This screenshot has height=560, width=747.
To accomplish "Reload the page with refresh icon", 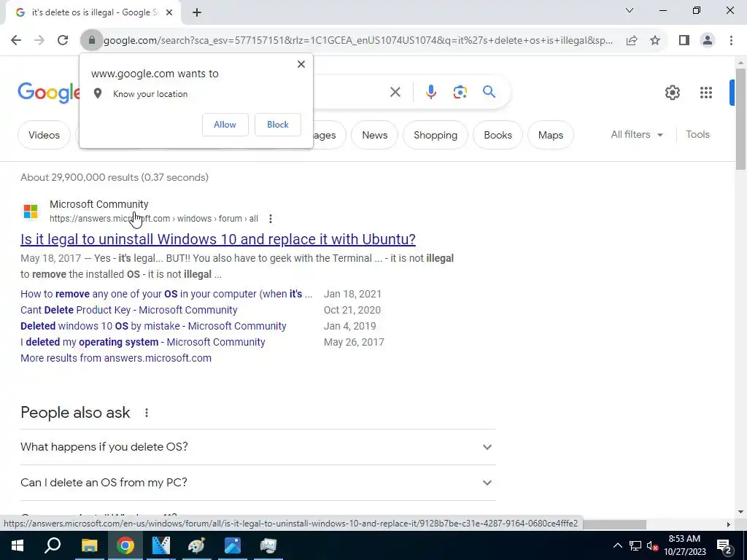I will [63, 41].
